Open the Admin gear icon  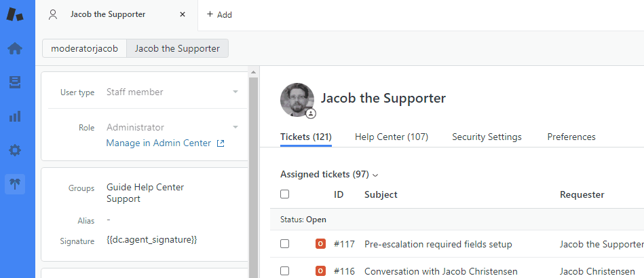tap(14, 150)
